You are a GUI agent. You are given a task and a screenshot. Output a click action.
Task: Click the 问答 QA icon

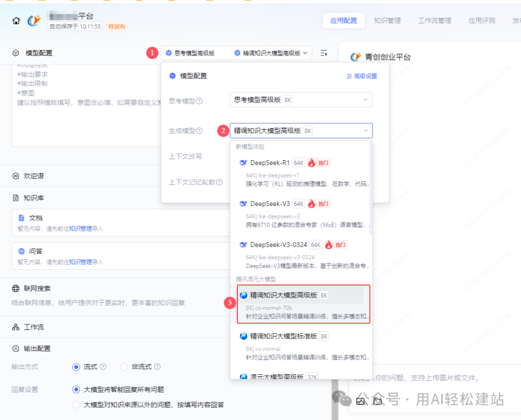point(22,251)
